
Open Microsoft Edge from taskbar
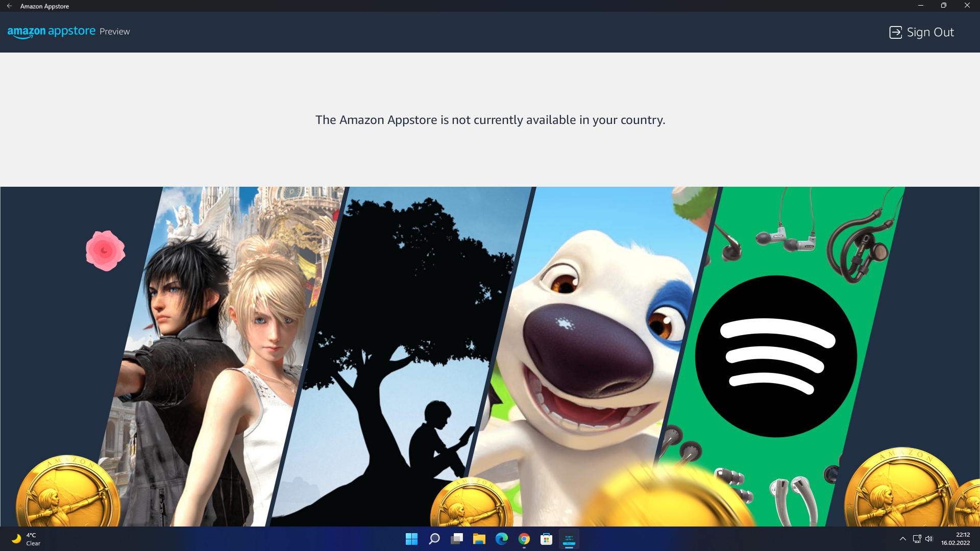pyautogui.click(x=502, y=539)
